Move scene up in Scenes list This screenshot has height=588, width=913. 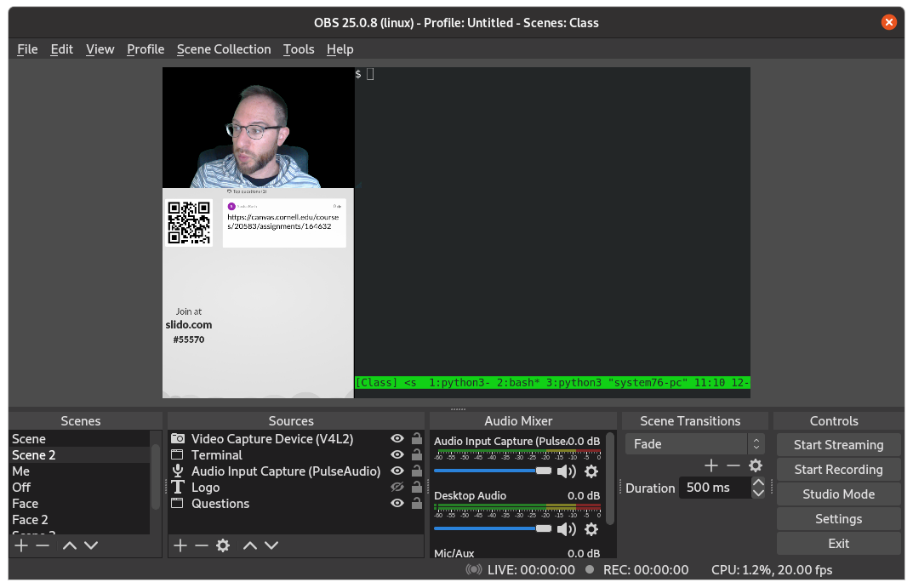[69, 545]
